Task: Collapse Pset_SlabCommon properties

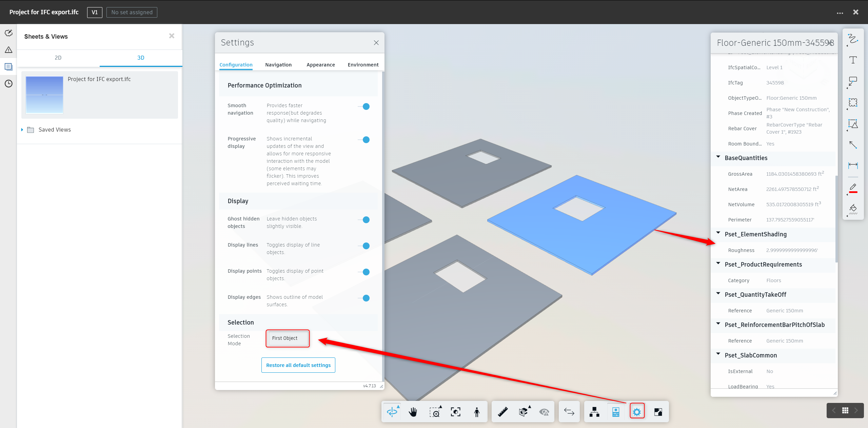Action: 718,354
